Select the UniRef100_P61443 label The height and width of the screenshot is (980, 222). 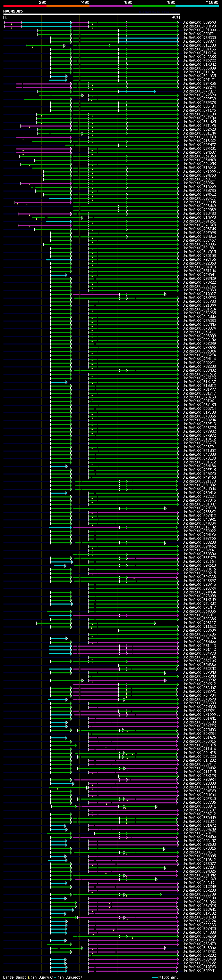[199, 646]
